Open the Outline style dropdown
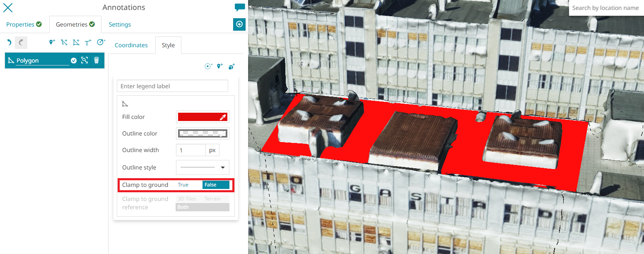 click(203, 167)
